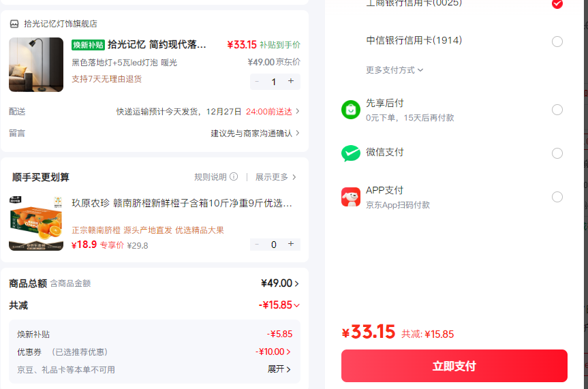Open the 规则说明 info icon
Image resolution: width=588 pixels, height=389 pixels.
(x=234, y=176)
